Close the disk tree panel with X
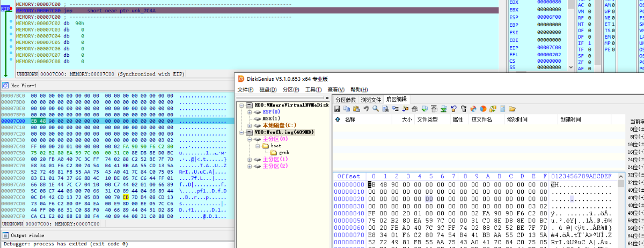This screenshot has height=248, width=644. coord(327,99)
